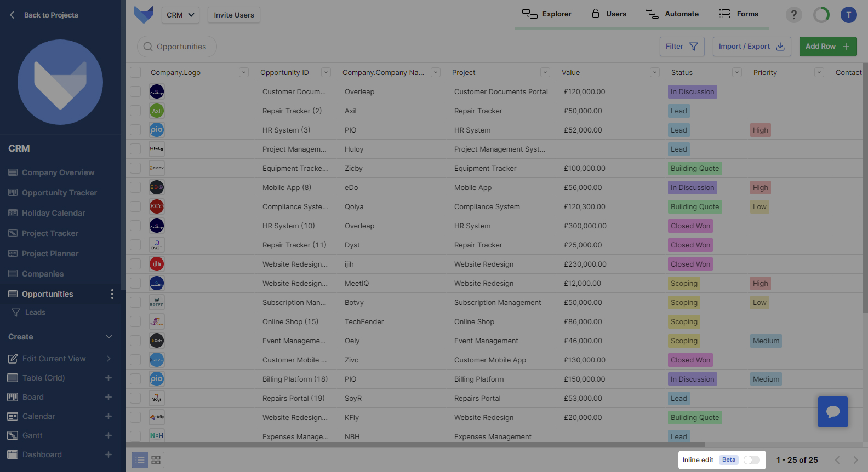Open Company Name column dropdown arrow

[x=436, y=72]
